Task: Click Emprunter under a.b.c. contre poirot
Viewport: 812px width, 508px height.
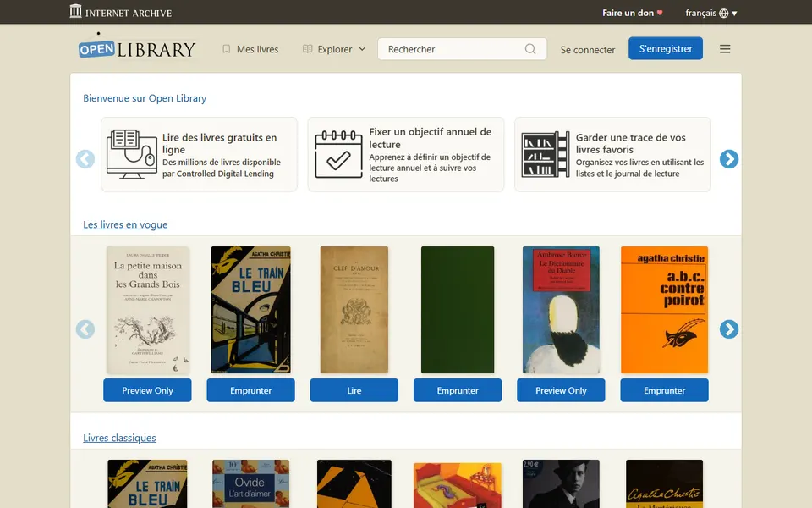Action: point(665,390)
